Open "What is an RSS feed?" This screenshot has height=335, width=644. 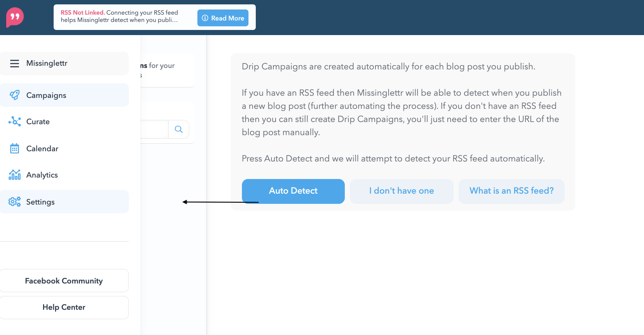pos(512,191)
